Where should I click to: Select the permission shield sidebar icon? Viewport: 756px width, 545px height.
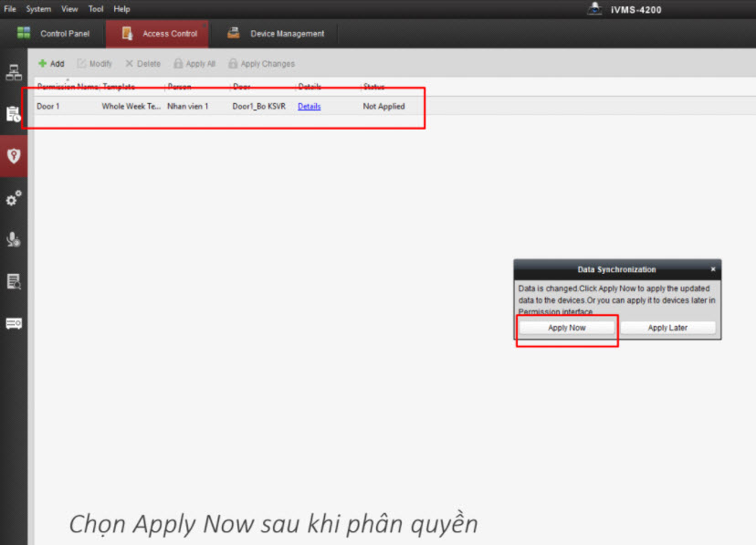click(14, 155)
